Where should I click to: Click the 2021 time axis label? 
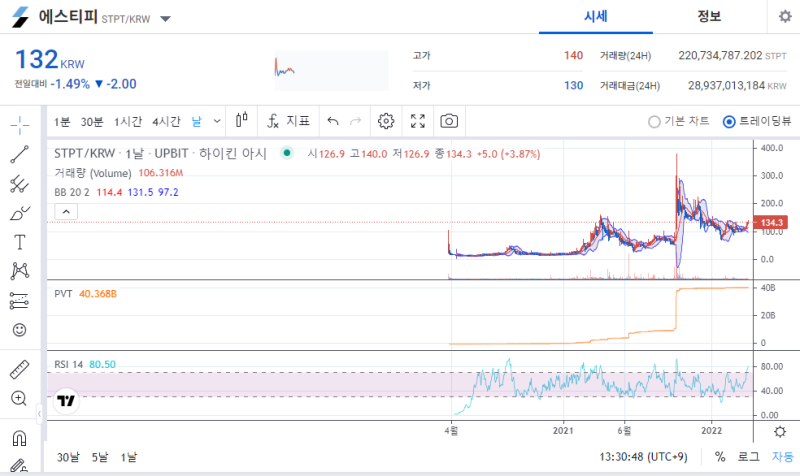tap(563, 431)
